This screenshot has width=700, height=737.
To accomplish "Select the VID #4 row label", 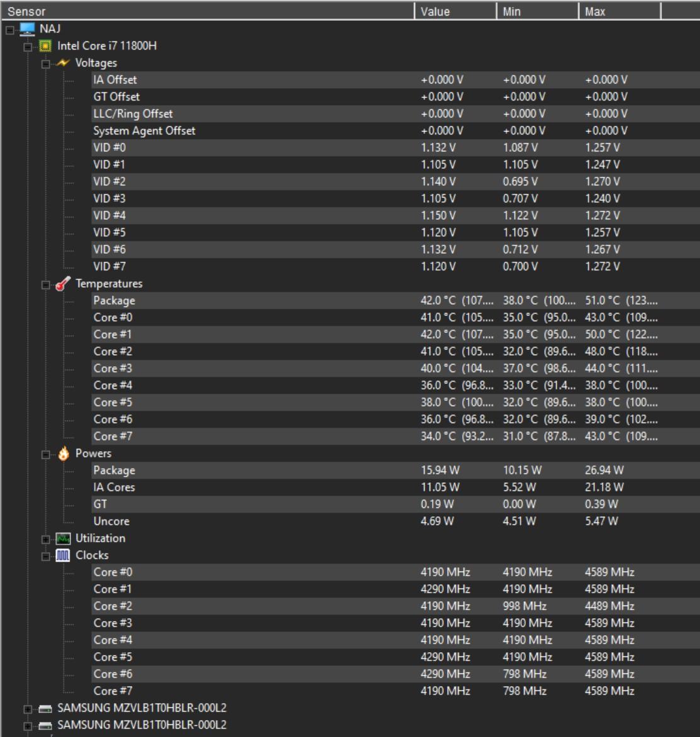I will click(x=109, y=216).
